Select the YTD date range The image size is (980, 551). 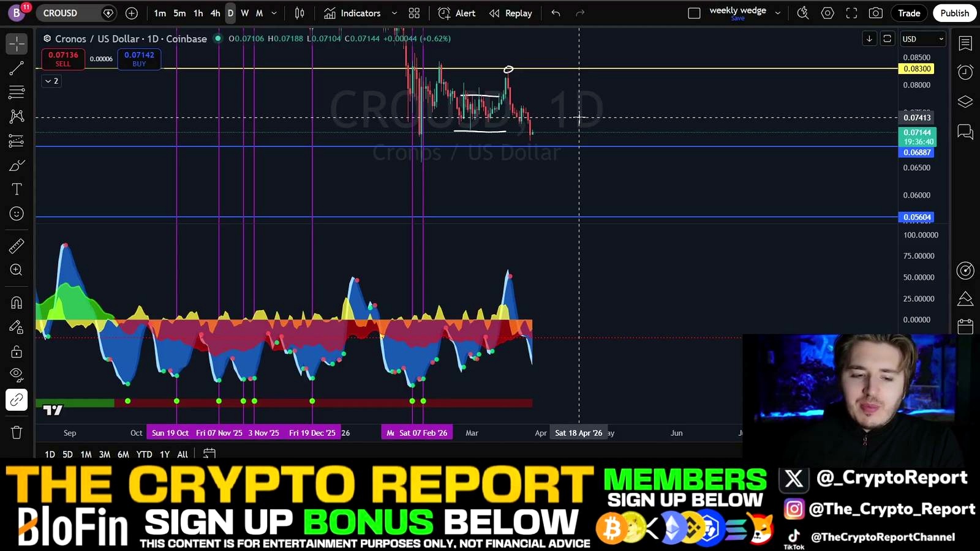pos(144,454)
